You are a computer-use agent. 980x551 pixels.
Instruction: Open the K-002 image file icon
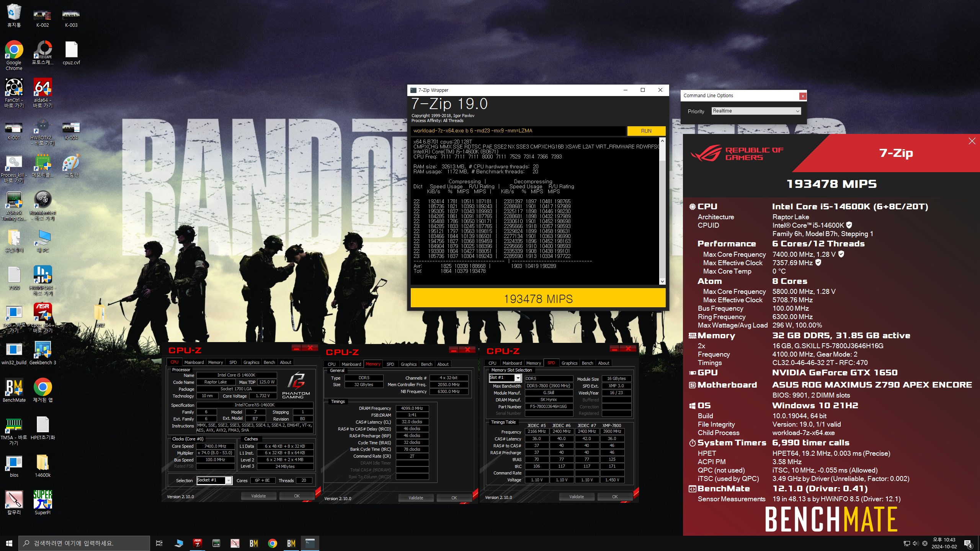[x=42, y=18]
